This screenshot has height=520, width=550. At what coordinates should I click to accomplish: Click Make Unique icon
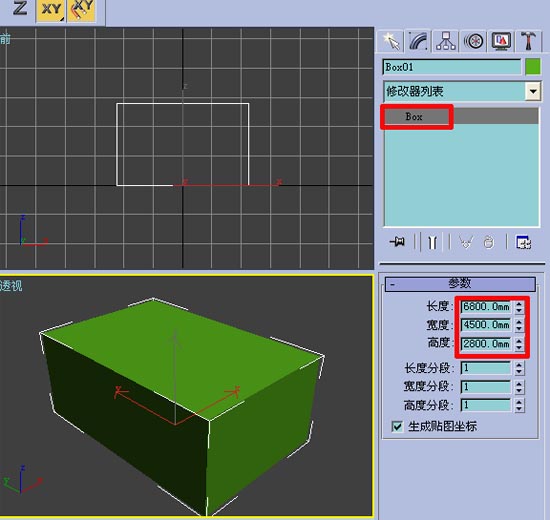pos(466,242)
